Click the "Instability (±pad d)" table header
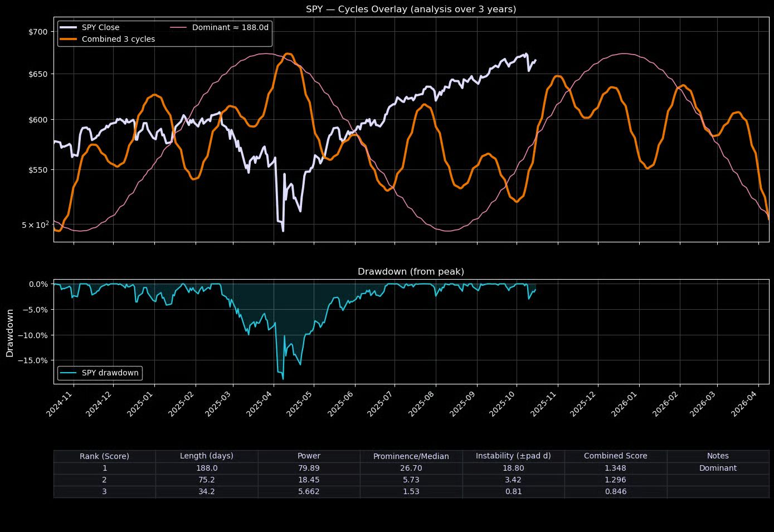 (x=513, y=456)
